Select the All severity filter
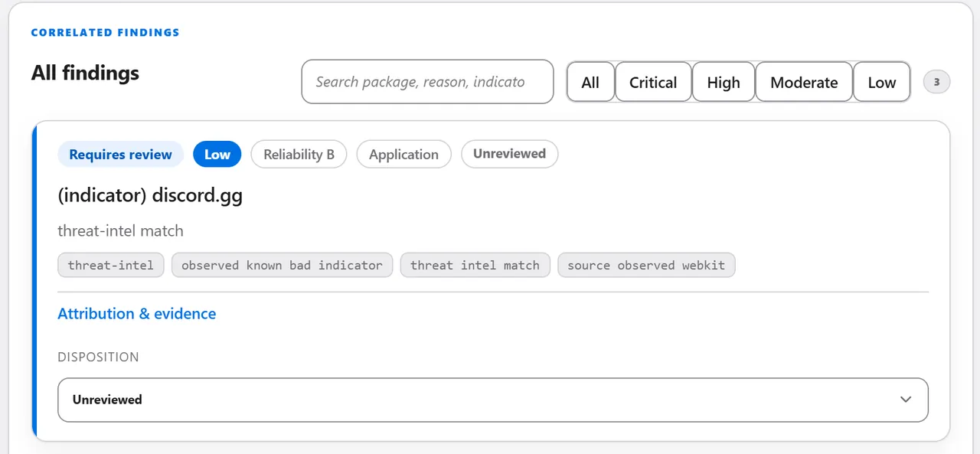The width and height of the screenshot is (980, 454). pos(590,82)
